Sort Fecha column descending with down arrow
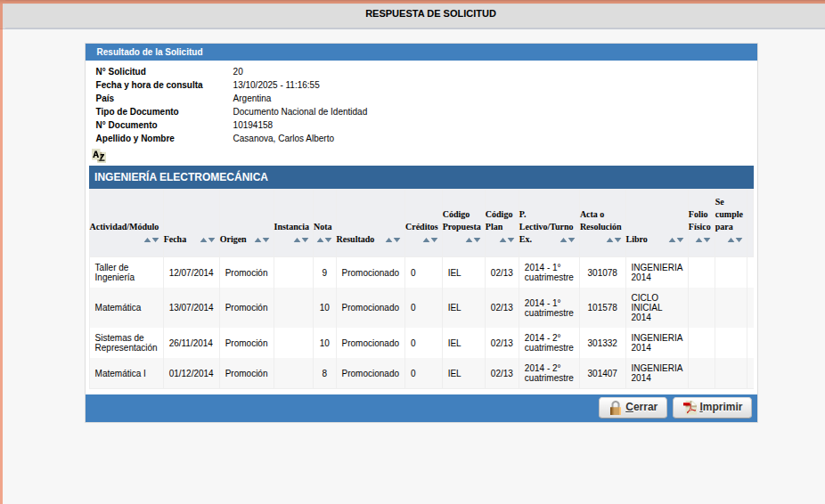 tap(212, 240)
